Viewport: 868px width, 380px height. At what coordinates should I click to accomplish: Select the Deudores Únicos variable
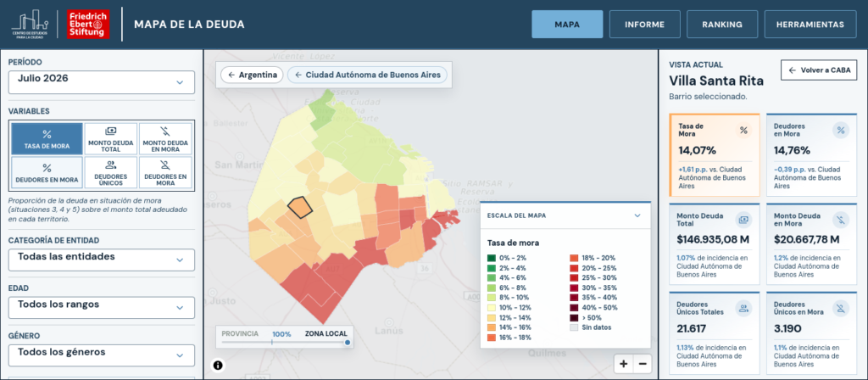click(x=111, y=173)
